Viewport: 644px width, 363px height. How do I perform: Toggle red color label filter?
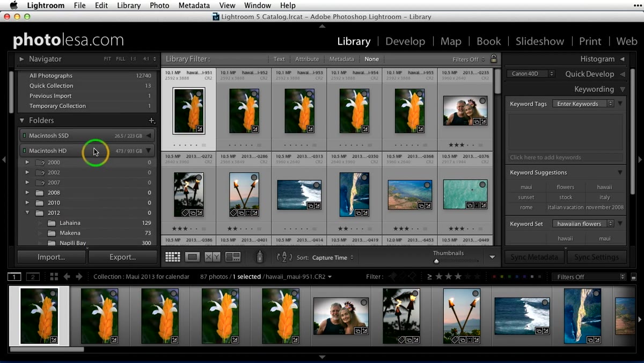(x=494, y=277)
